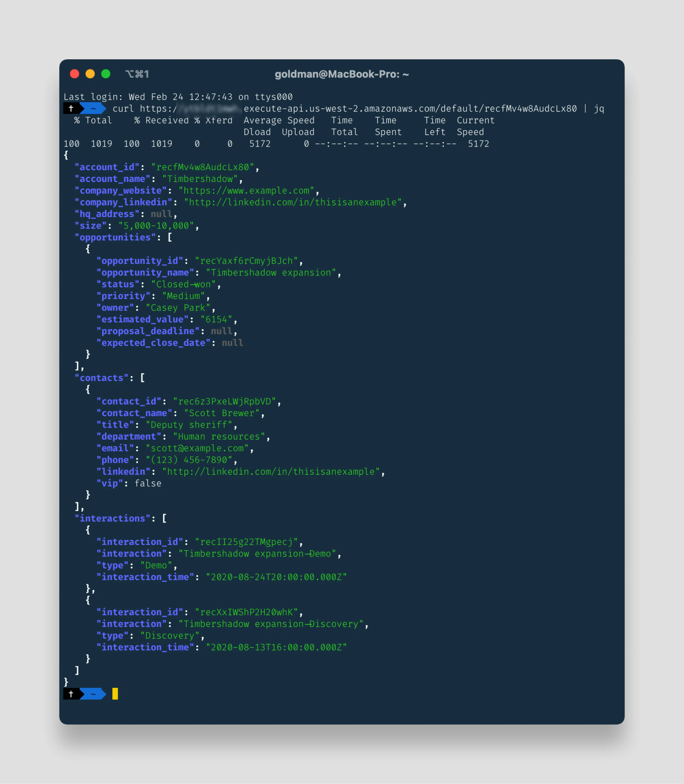Click the vip value false

[x=148, y=484]
